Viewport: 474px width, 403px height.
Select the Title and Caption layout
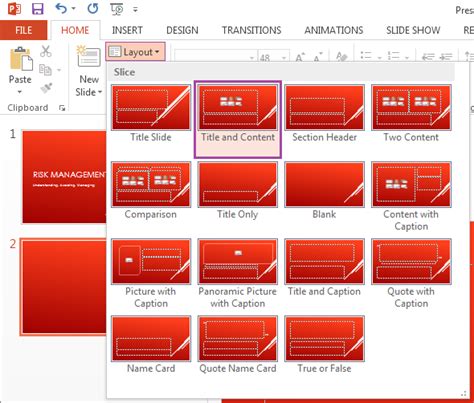coord(324,268)
